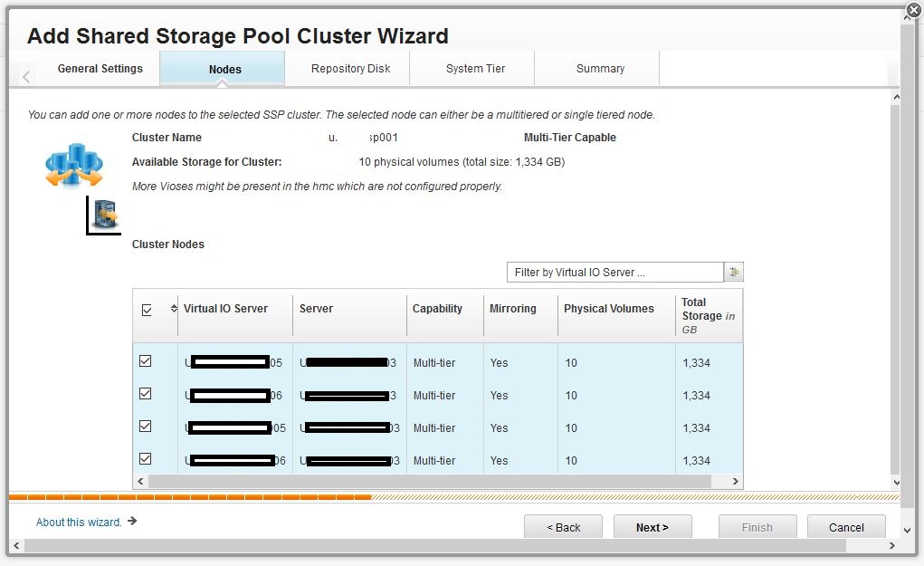Uncheck the last cluster node row checkbox
This screenshot has height=566, width=924.
(145, 459)
